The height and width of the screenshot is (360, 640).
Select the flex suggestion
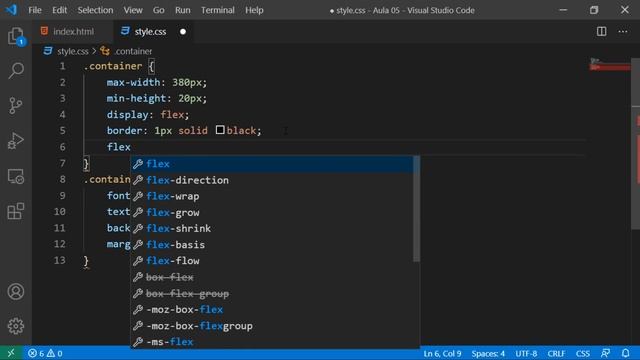(x=272, y=164)
